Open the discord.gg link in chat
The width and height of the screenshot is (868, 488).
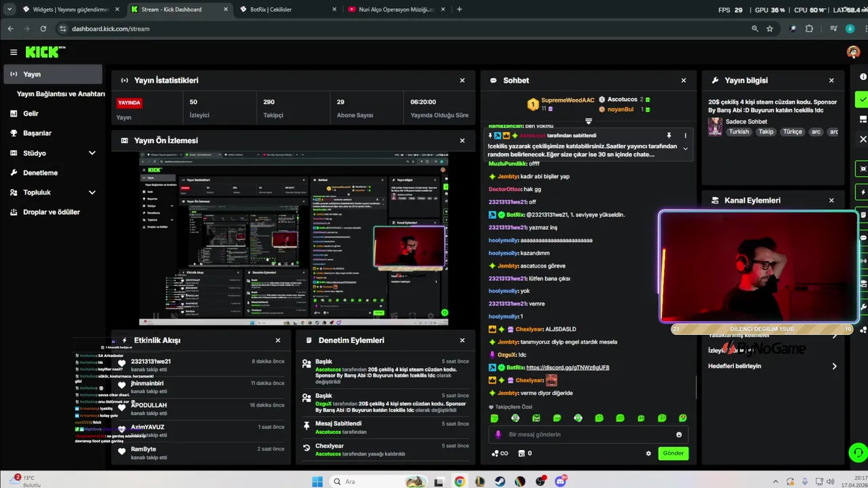pyautogui.click(x=568, y=367)
